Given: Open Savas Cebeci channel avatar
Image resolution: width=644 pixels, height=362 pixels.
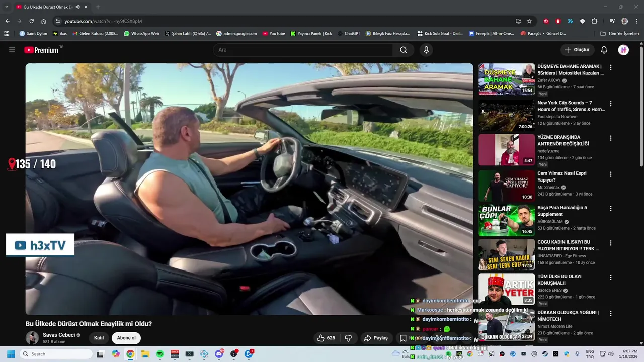Looking at the screenshot, I should point(32,338).
